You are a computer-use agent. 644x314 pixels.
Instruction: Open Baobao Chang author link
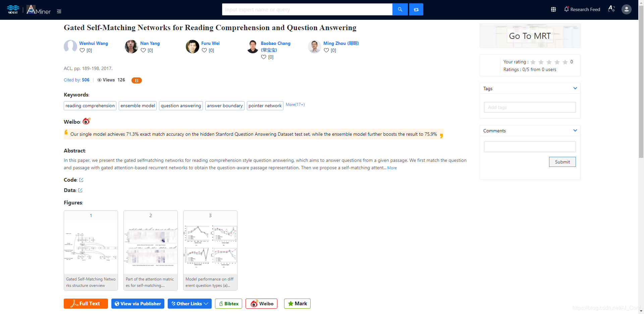point(276,47)
